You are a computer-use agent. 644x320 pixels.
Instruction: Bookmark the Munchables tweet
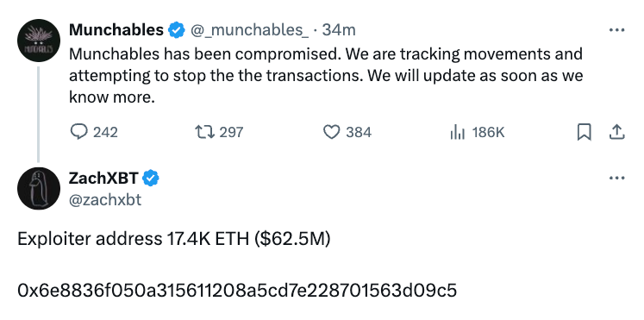coord(584,132)
